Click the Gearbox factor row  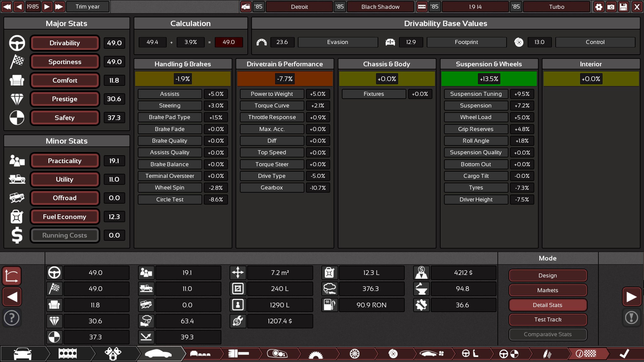(x=285, y=188)
